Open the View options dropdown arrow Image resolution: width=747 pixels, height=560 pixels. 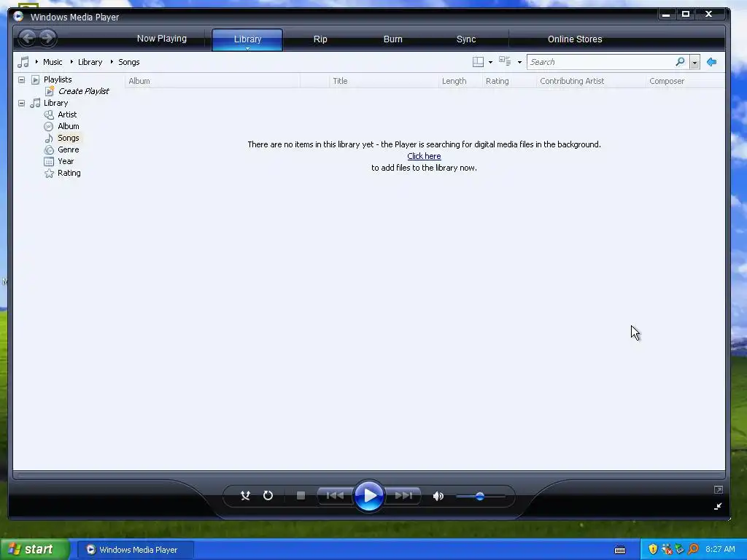tap(519, 63)
